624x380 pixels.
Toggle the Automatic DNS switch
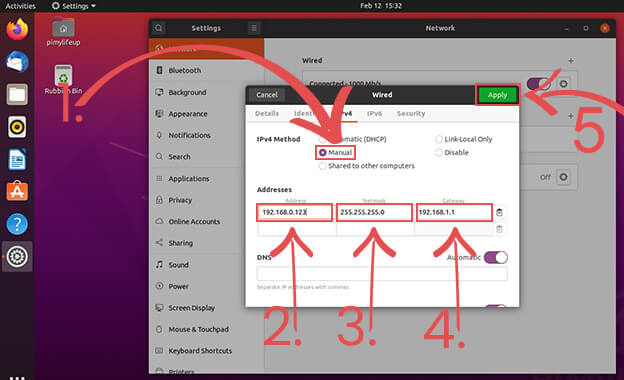(x=496, y=257)
